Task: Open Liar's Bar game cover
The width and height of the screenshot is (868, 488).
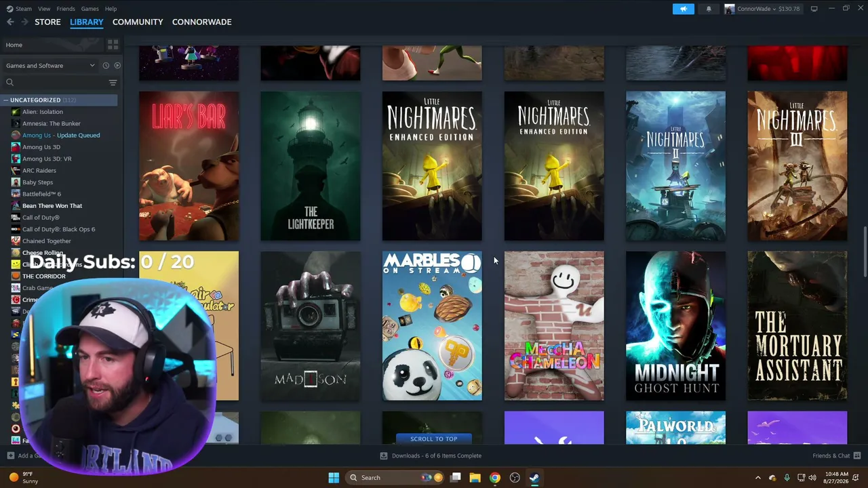Action: (x=189, y=166)
